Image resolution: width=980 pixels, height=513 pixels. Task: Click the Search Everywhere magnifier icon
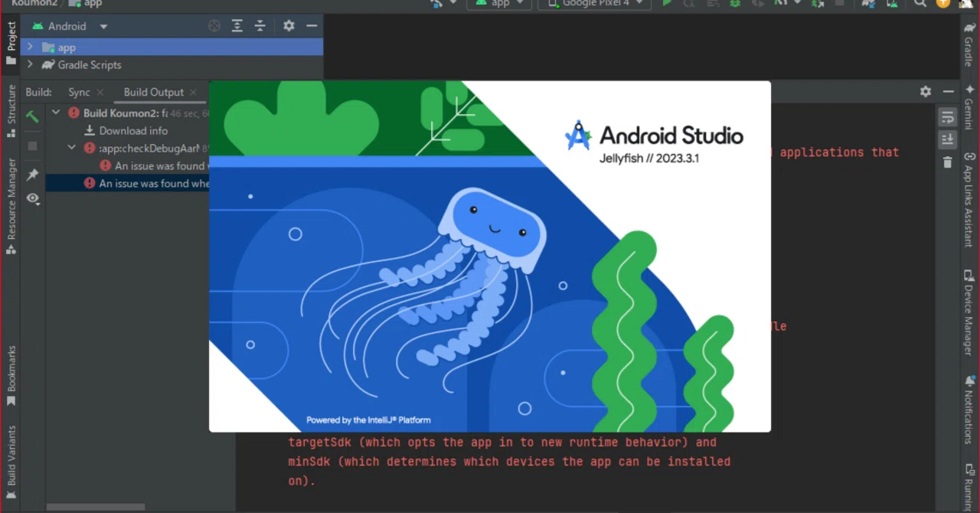pos(920,3)
